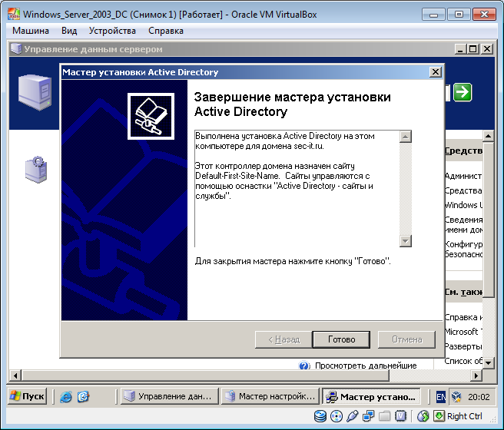Viewport: 504px width, 430px height.
Task: Click the Список link in right panel
Action: pos(463,361)
